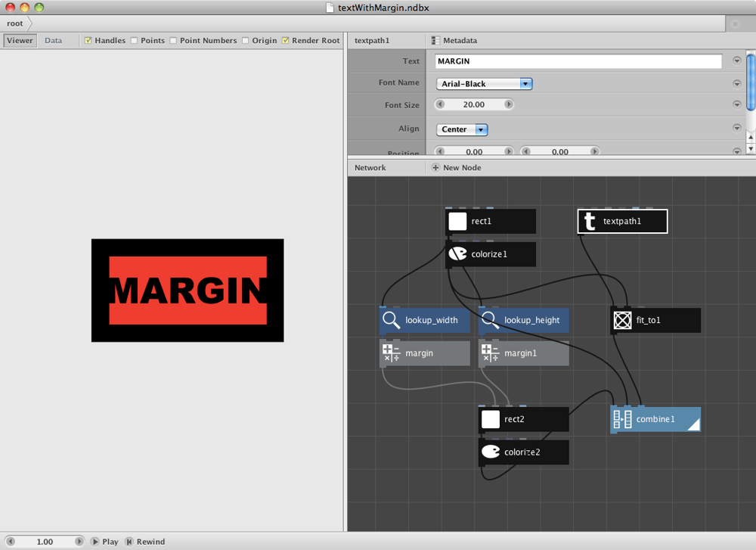The image size is (756, 550).
Task: Enable the Origin checkbox
Action: tap(246, 41)
